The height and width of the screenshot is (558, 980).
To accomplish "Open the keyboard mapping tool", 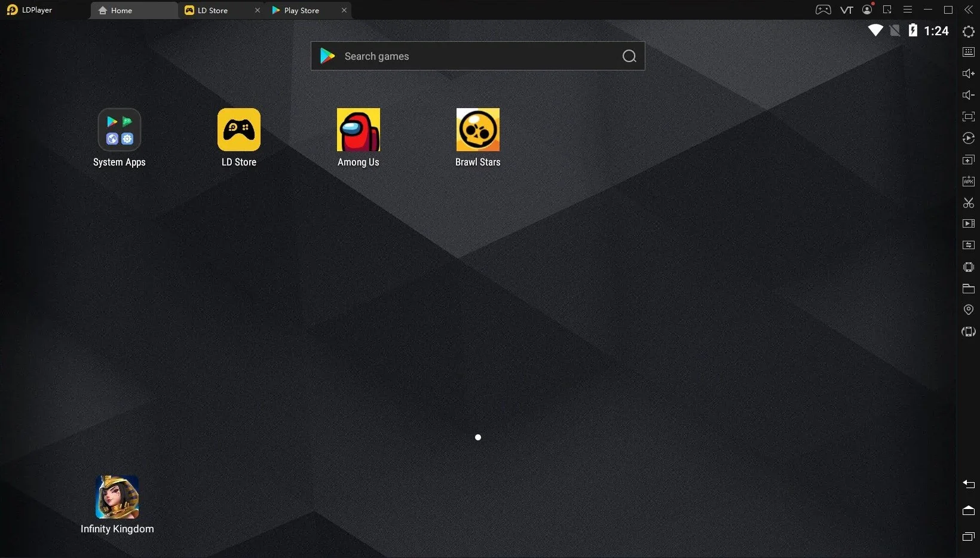I will click(x=968, y=51).
